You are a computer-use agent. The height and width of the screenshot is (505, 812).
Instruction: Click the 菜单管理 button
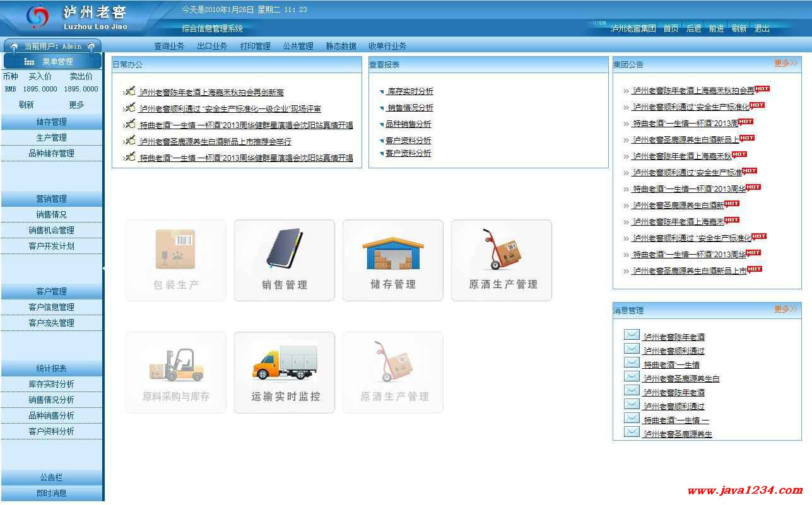pyautogui.click(x=52, y=61)
